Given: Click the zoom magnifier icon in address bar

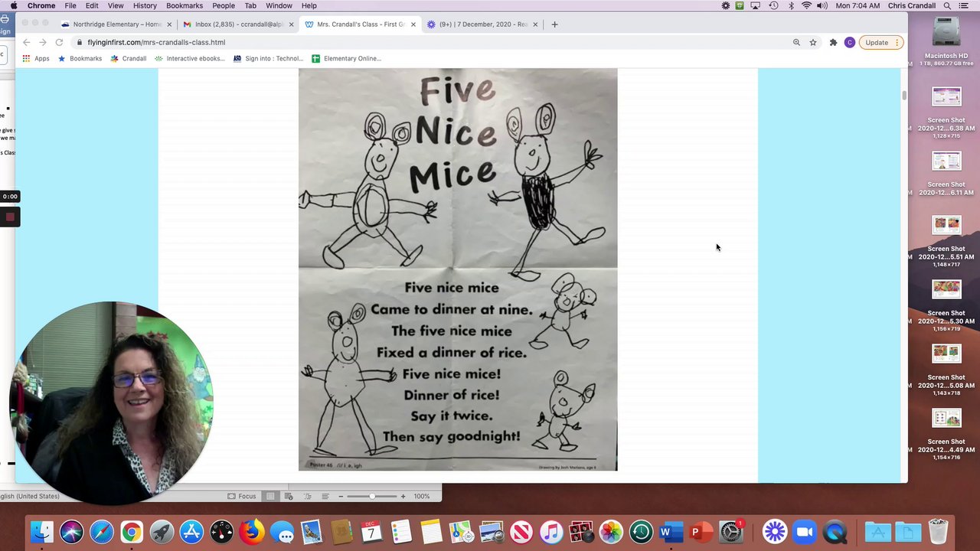Looking at the screenshot, I should pyautogui.click(x=796, y=42).
